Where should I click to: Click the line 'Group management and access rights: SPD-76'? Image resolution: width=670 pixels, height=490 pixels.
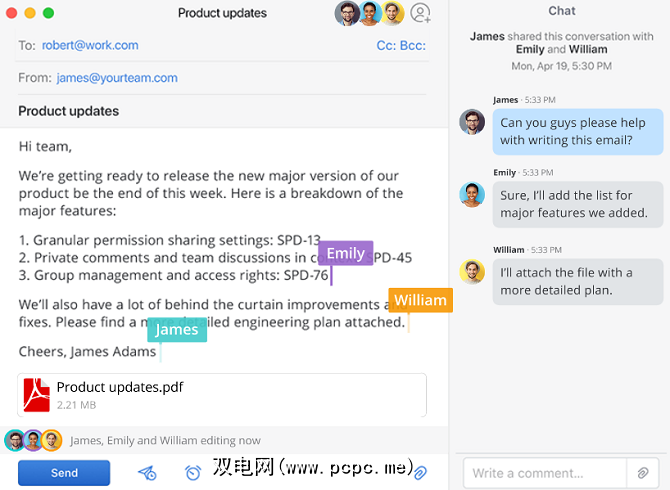point(173,275)
